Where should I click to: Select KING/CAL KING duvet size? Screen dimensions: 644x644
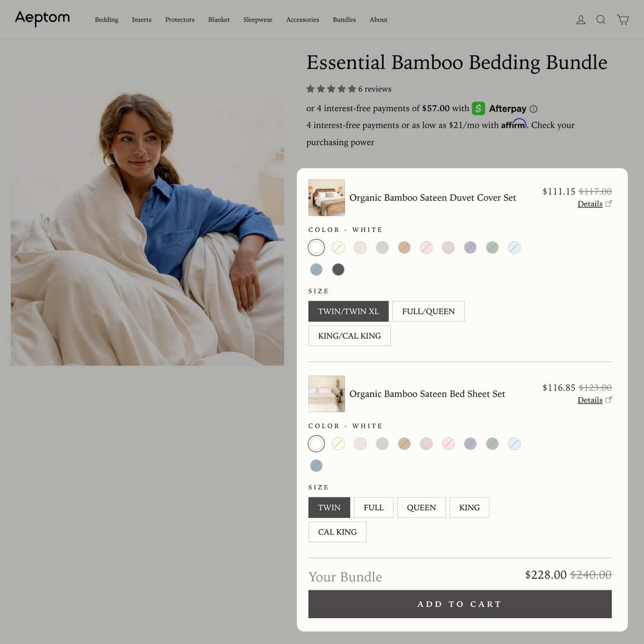click(x=349, y=336)
